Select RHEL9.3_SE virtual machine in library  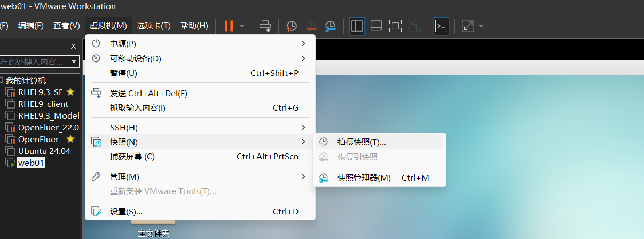click(41, 92)
